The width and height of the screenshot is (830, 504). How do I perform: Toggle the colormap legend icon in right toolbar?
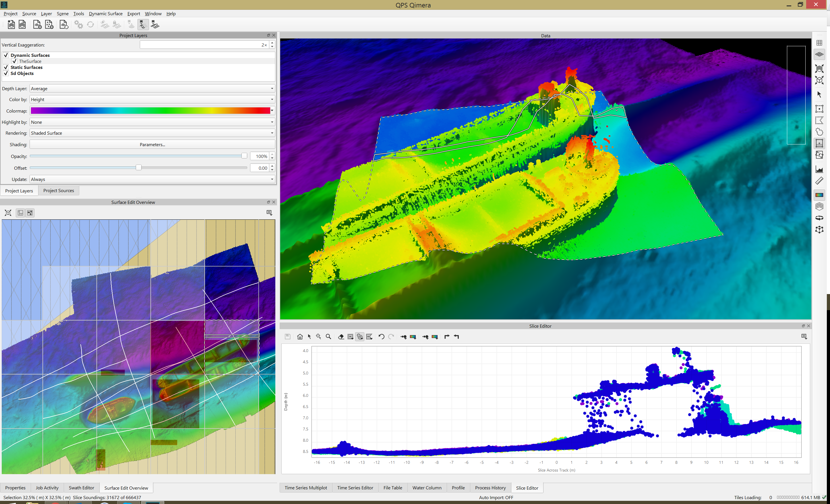(819, 195)
